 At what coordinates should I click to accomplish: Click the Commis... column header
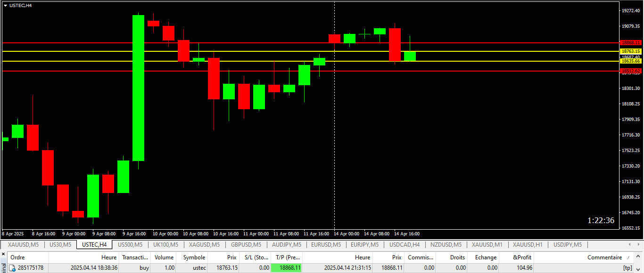(420, 257)
